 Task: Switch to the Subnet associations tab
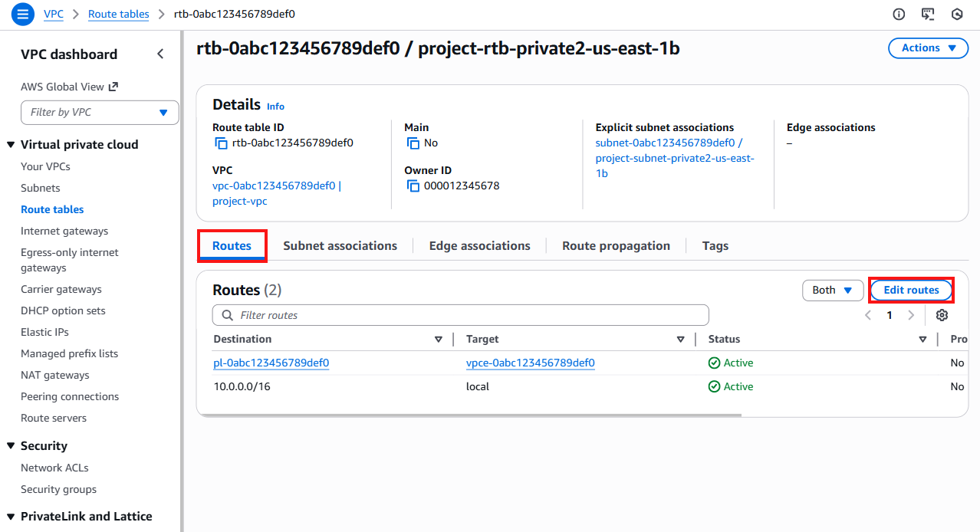pyautogui.click(x=340, y=245)
